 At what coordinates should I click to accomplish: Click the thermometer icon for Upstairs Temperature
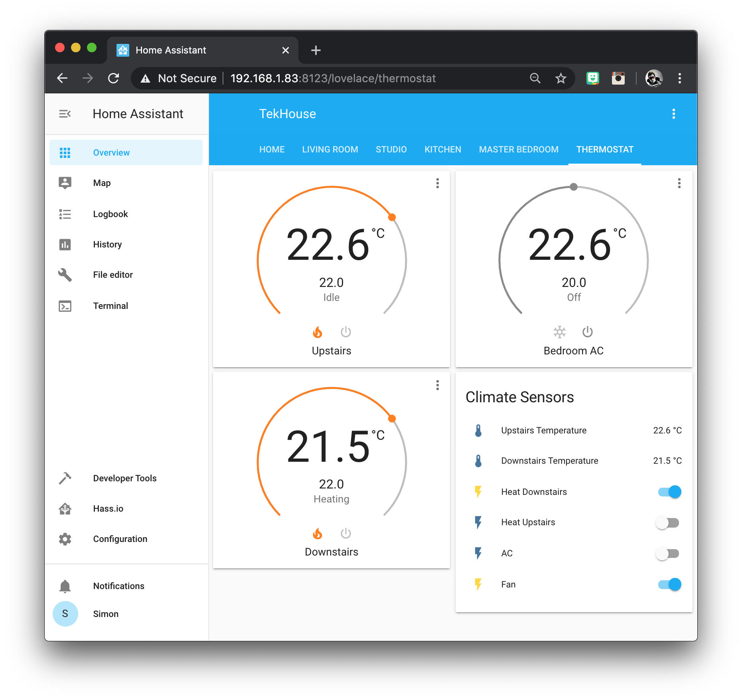coord(478,431)
